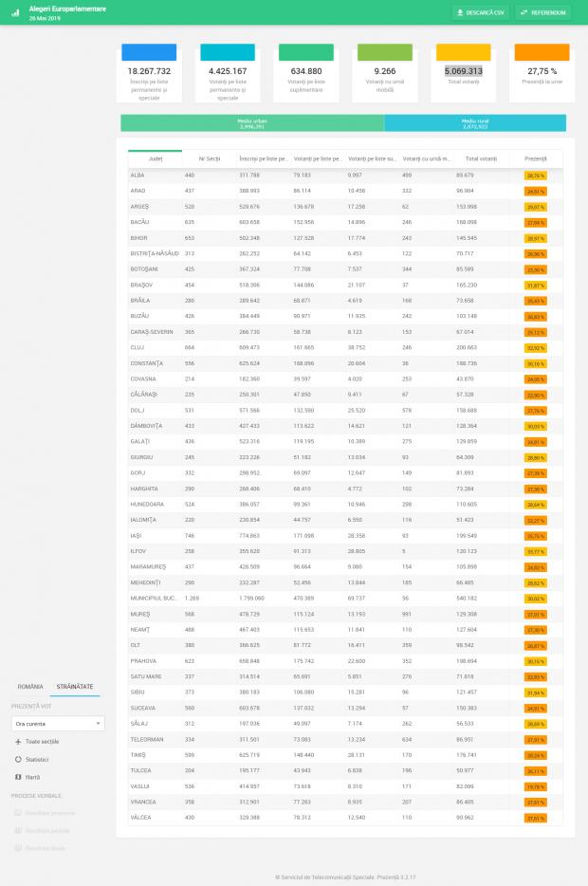This screenshot has height=886, width=588.
Task: Click the Mediu urban progress bar segment
Action: pos(251,123)
